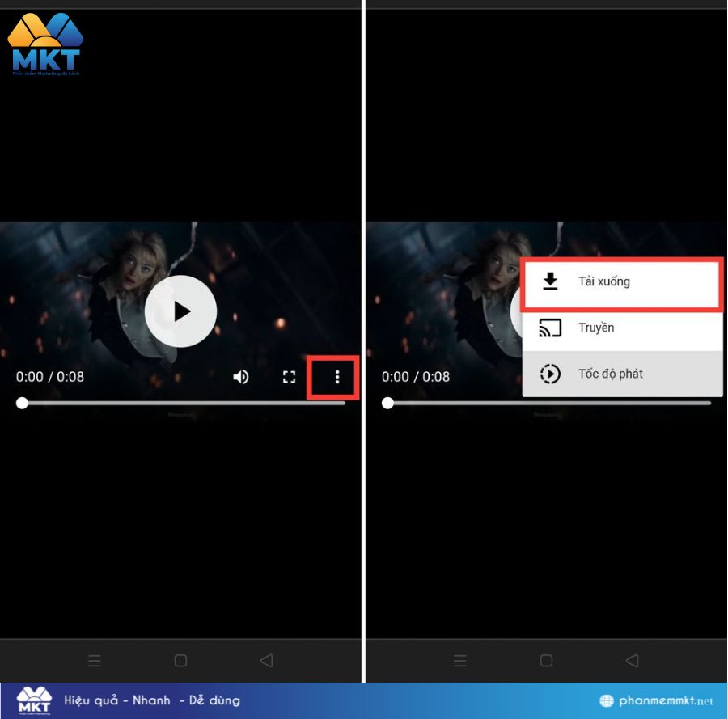Enter fullscreen mode on the video

289,377
